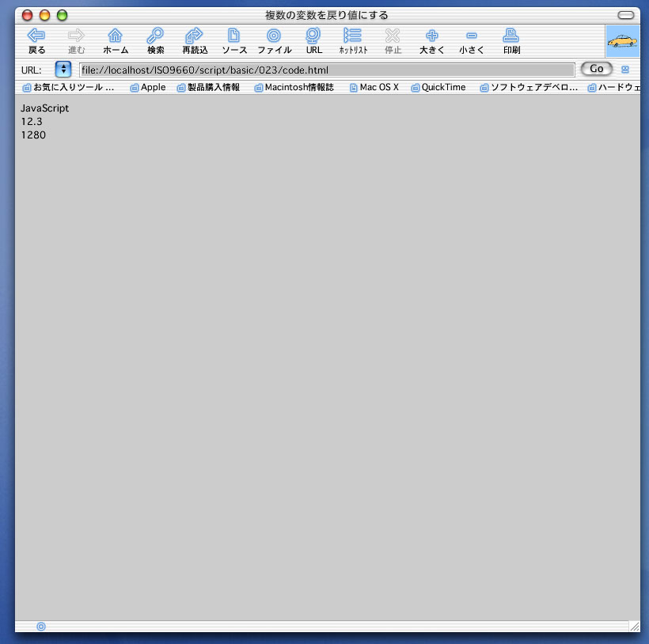
Task: Click the Go button
Action: click(x=596, y=69)
